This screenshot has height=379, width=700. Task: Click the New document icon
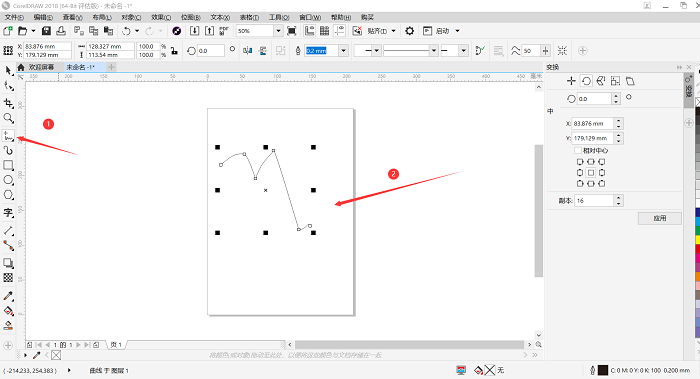(x=8, y=31)
